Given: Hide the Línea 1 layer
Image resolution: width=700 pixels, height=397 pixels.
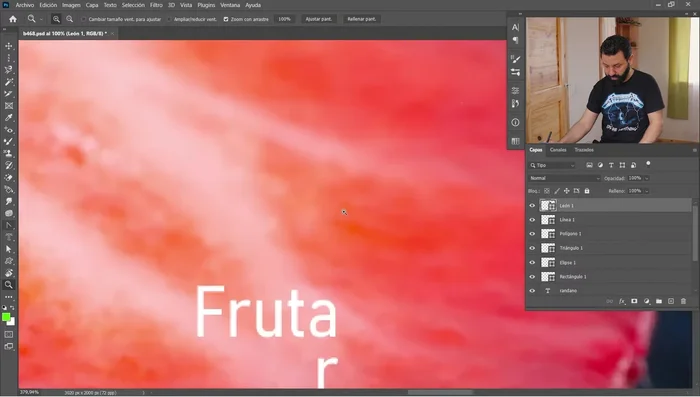Looking at the screenshot, I should (x=532, y=220).
